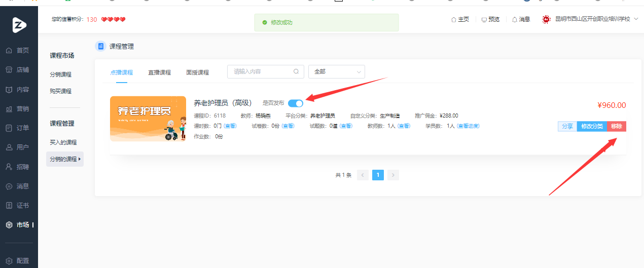Open 预览 in the top bar

(490, 19)
